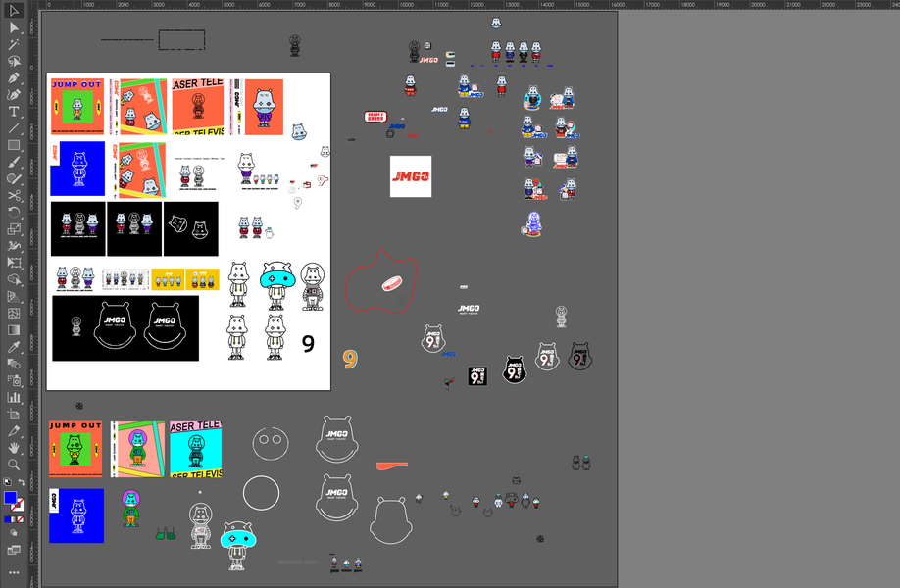This screenshot has width=900, height=588.
Task: Set None mode for fill
Action: [x=20, y=519]
